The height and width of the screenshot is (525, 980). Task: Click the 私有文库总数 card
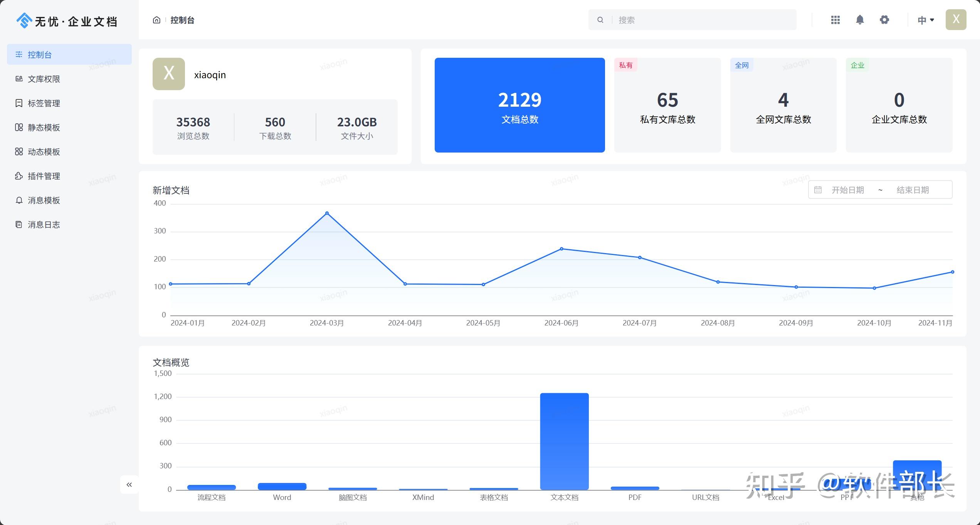click(667, 105)
